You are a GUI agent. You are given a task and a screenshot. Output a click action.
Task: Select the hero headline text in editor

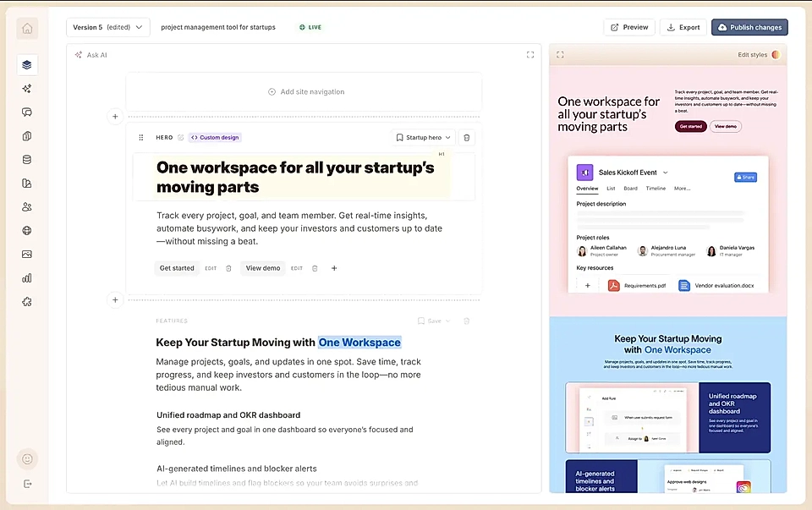tap(295, 177)
